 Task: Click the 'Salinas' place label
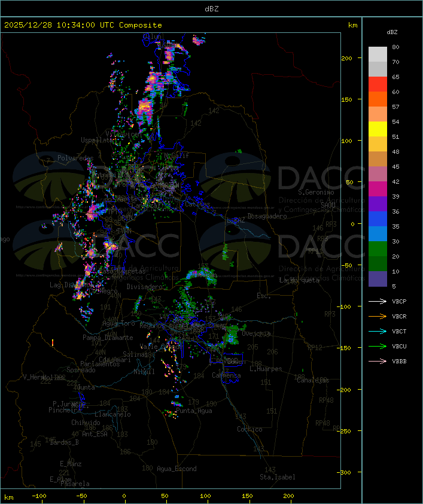135,354
